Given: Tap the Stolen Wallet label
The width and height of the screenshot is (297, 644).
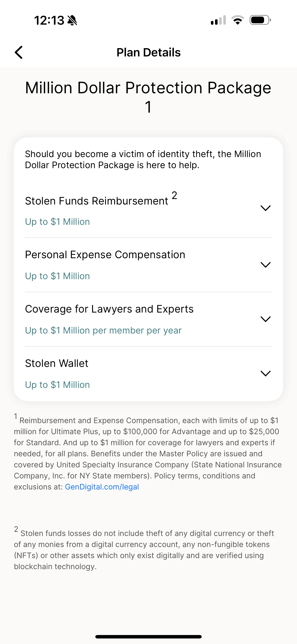Looking at the screenshot, I should pos(57,363).
